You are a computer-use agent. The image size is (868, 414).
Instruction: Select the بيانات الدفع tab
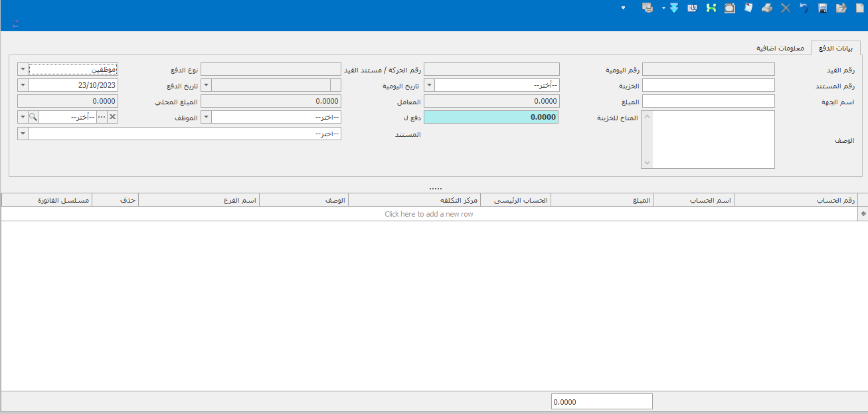[835, 49]
